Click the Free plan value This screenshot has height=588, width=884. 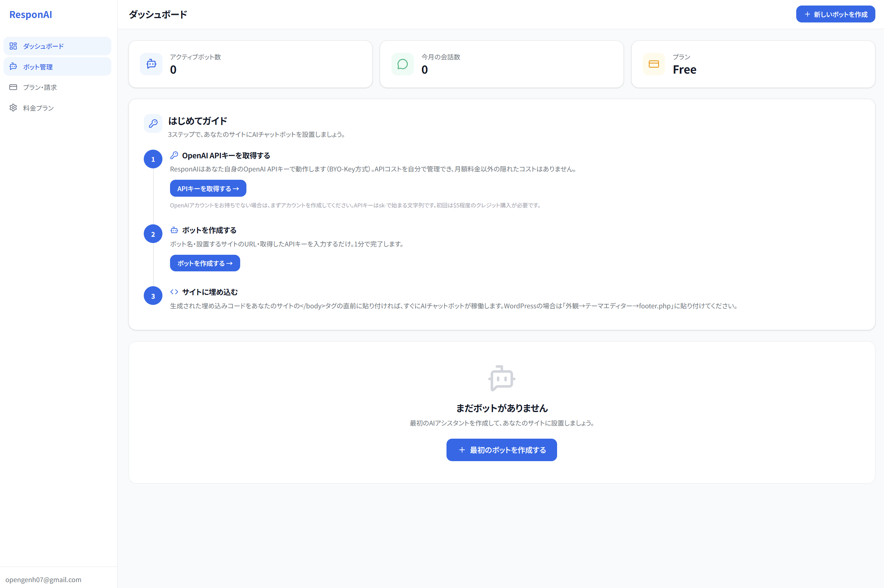coord(685,70)
